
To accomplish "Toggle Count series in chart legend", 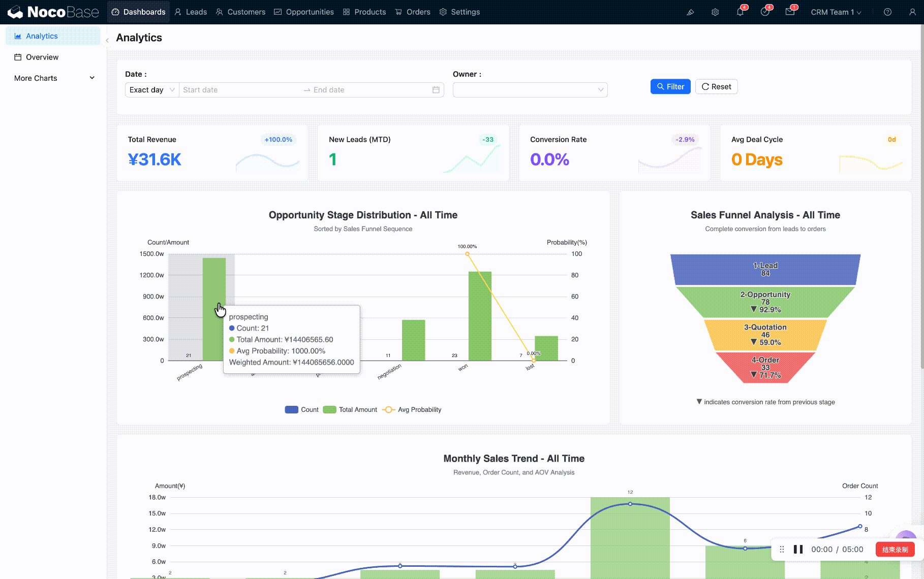I will (302, 410).
